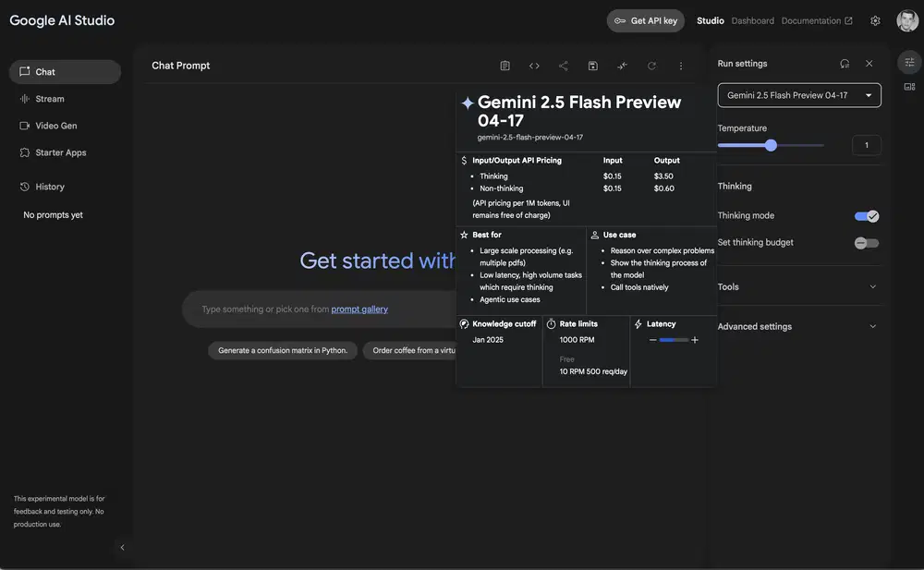Open the user profile avatar
This screenshot has height=570, width=924.
coord(907,20)
